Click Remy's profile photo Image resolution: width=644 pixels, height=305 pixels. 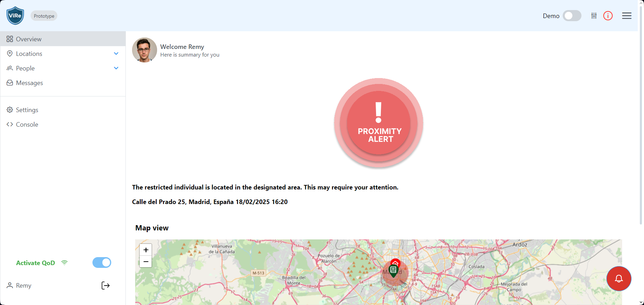click(145, 50)
